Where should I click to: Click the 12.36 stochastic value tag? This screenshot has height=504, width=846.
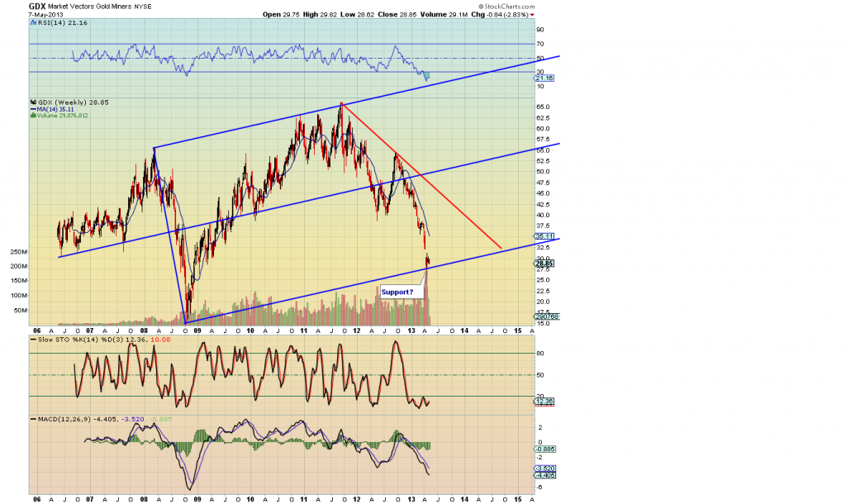pyautogui.click(x=544, y=402)
